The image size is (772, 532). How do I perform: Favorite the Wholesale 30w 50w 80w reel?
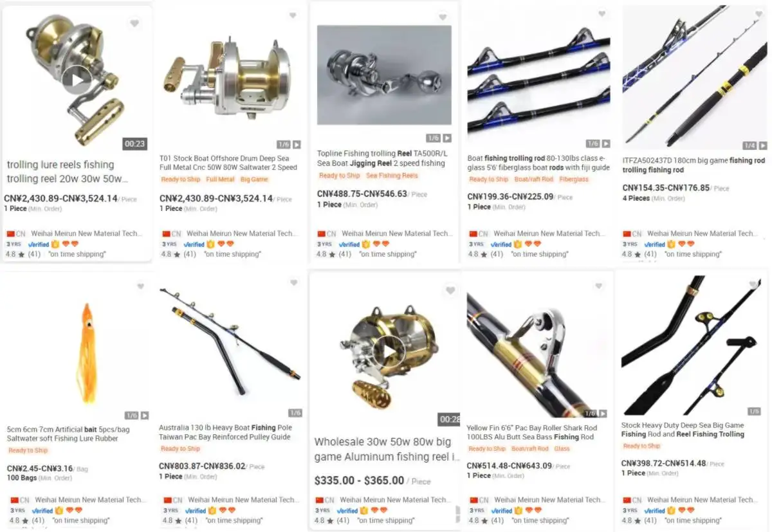450,291
